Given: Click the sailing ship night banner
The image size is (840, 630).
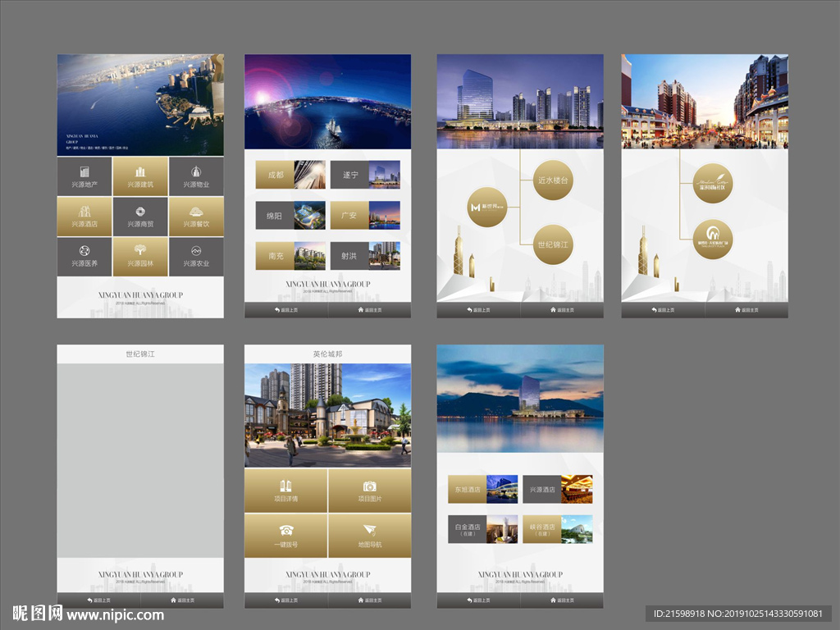Looking at the screenshot, I should (328, 101).
